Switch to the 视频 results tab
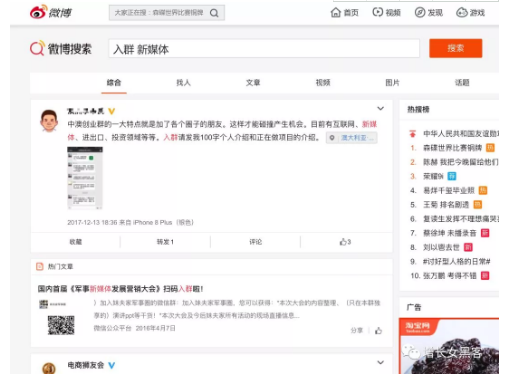This screenshot has height=392, width=513. (323, 83)
